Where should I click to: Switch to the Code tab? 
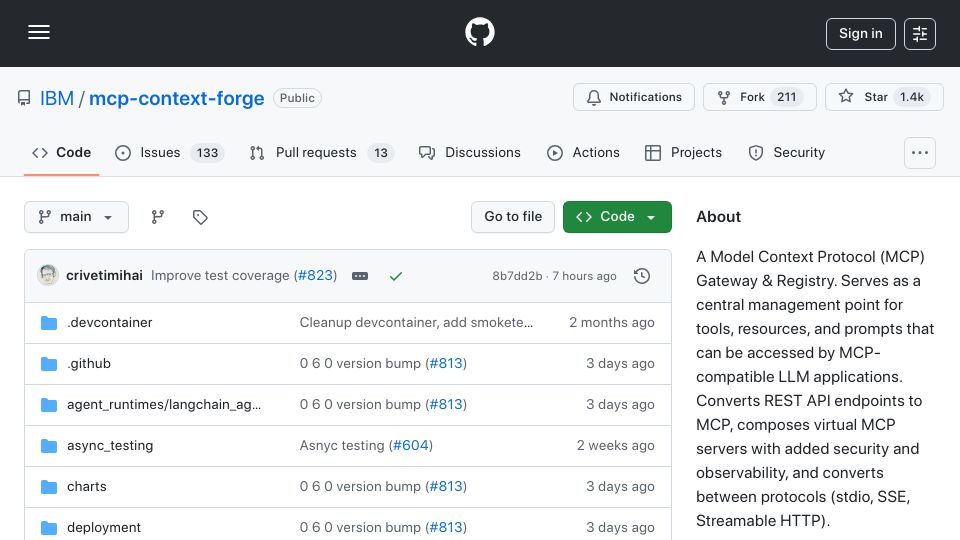click(61, 152)
